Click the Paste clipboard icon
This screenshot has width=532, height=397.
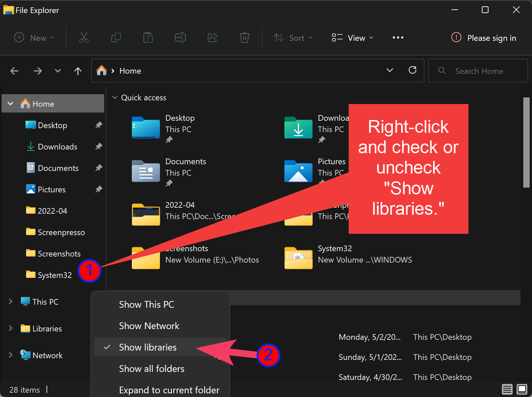click(148, 37)
